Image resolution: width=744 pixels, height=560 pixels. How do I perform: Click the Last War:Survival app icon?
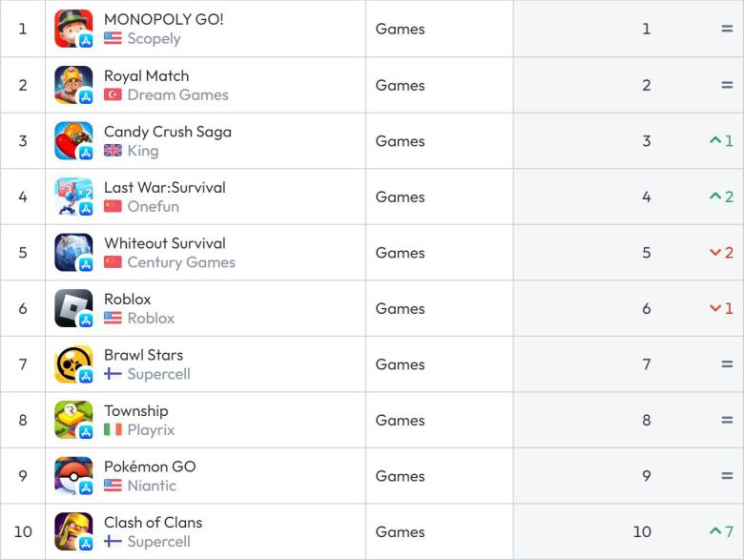[x=73, y=197]
